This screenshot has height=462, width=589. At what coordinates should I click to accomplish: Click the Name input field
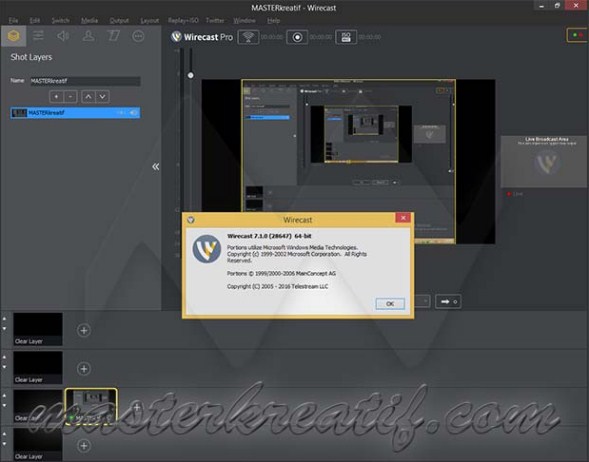click(x=85, y=81)
